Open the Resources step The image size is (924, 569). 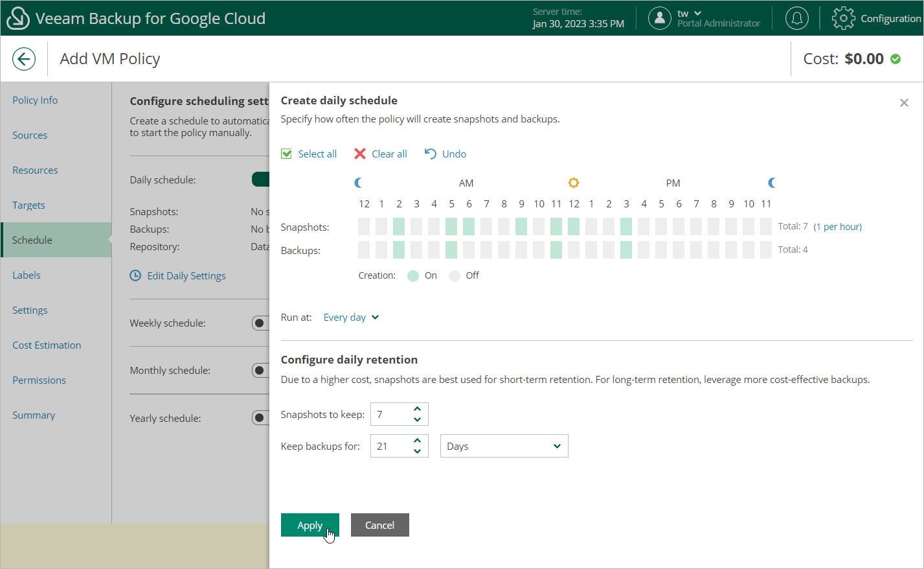coord(35,170)
